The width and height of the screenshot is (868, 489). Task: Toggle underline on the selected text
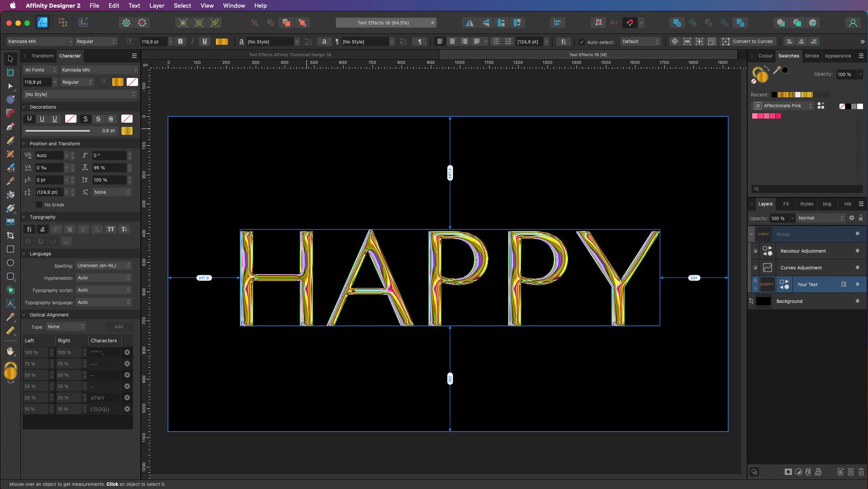[204, 41]
